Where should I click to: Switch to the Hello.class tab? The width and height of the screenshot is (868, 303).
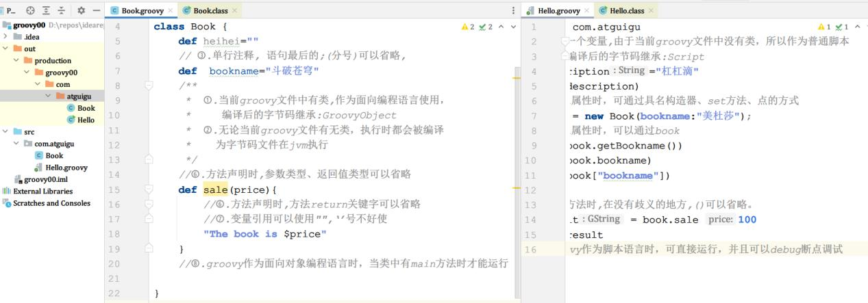625,11
